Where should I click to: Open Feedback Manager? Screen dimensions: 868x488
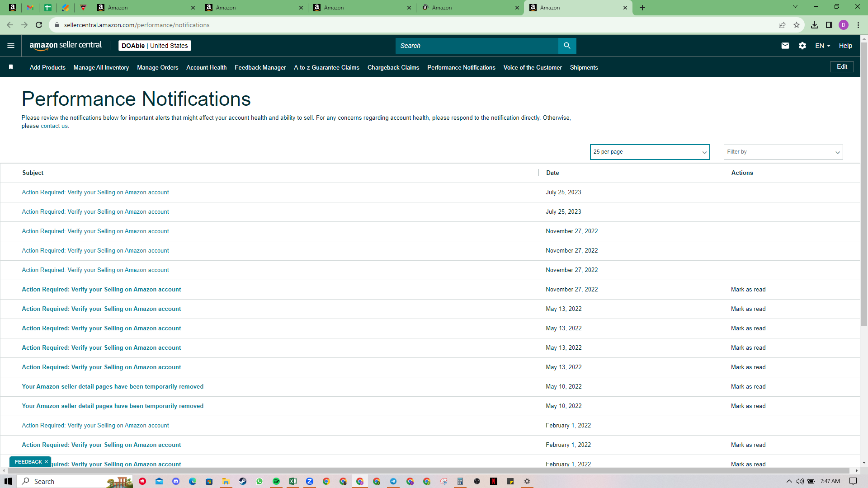[260, 67]
